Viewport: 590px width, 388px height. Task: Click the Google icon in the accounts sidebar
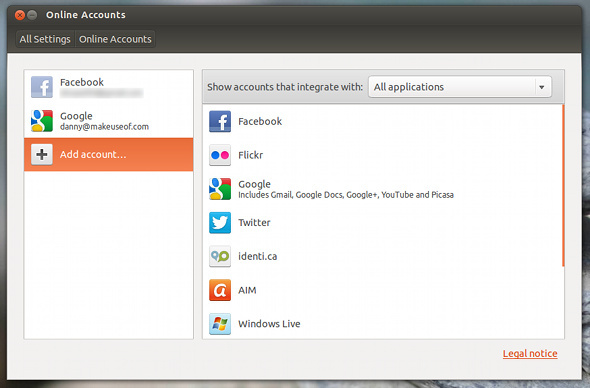42,120
